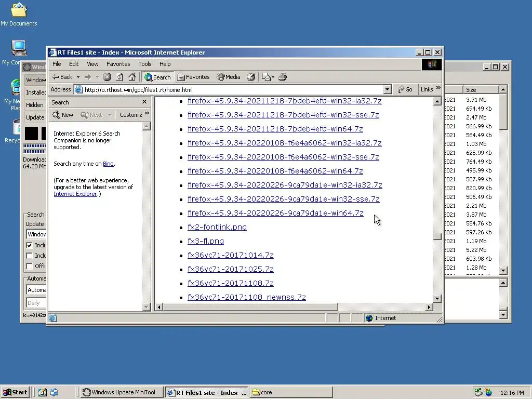Image resolution: width=532 pixels, height=399 pixels.
Task: Click page scrollbar down arrow
Action: [437, 299]
